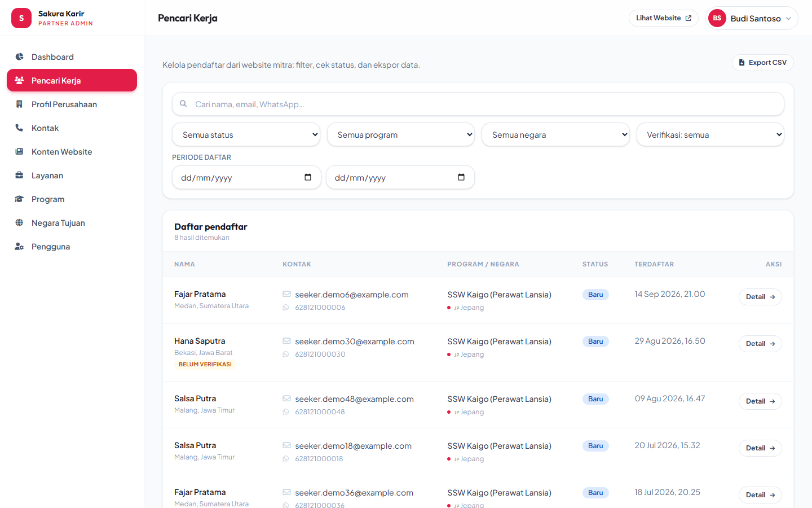The image size is (812, 508).
Task: Click the envelope icon next to seeker.demo18@example.com
Action: point(286,445)
